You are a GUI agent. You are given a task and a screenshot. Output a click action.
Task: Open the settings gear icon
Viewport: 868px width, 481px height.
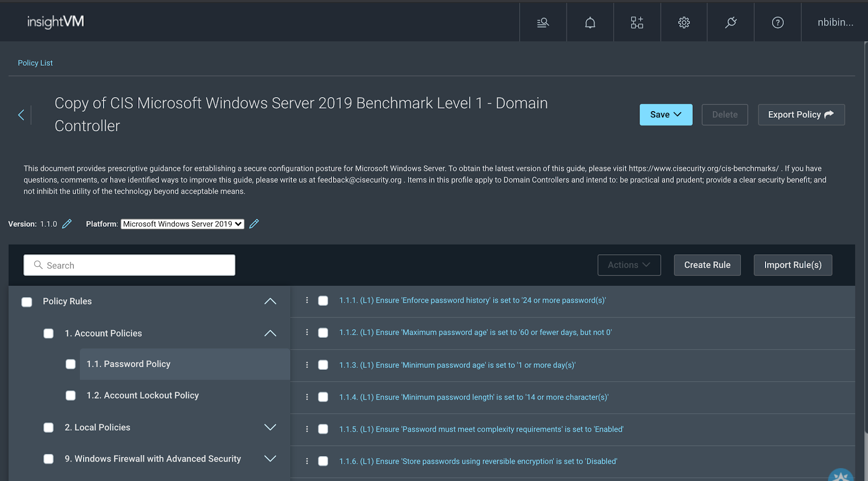click(x=684, y=22)
